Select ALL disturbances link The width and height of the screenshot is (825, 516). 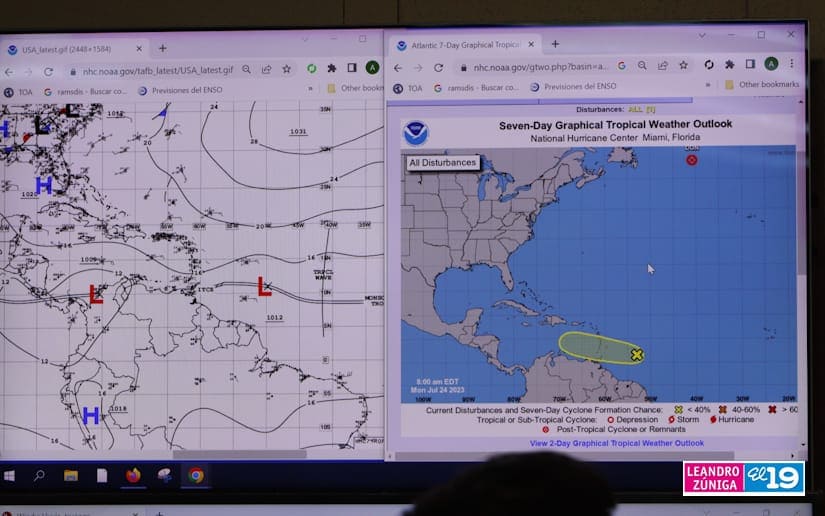pos(635,109)
